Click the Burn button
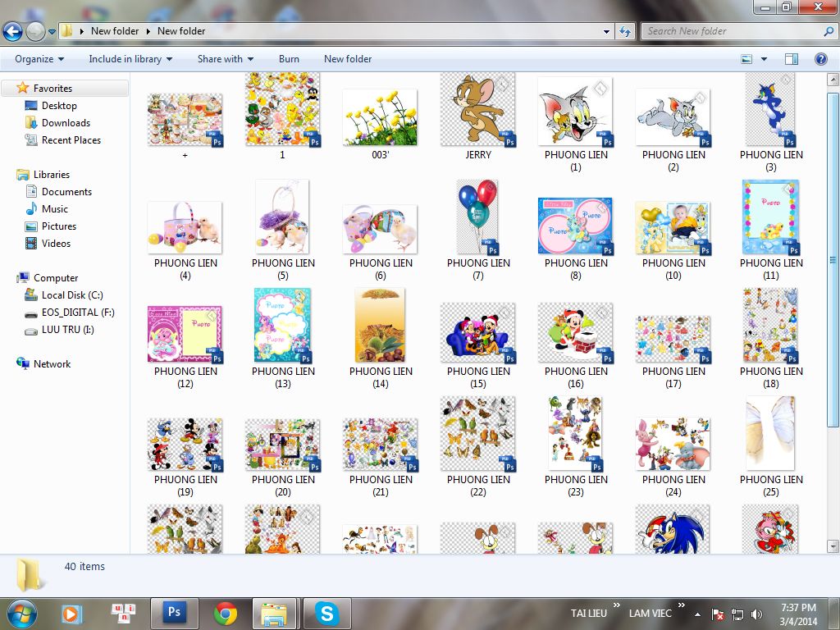 pos(289,59)
